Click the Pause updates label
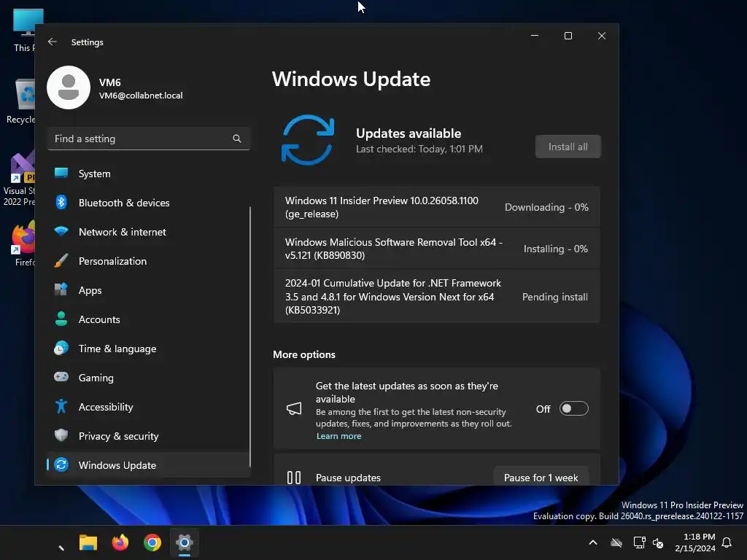This screenshot has width=747, height=560. pyautogui.click(x=348, y=478)
